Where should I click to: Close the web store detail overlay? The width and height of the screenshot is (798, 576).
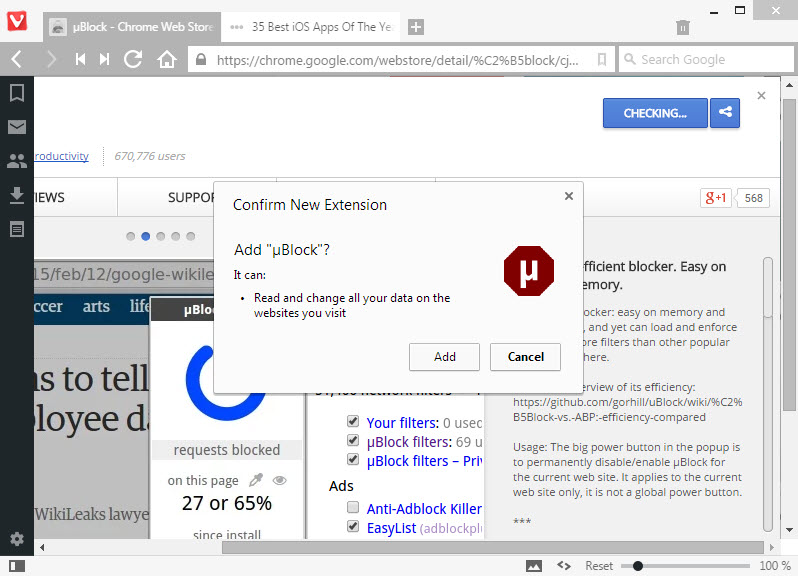tap(761, 95)
